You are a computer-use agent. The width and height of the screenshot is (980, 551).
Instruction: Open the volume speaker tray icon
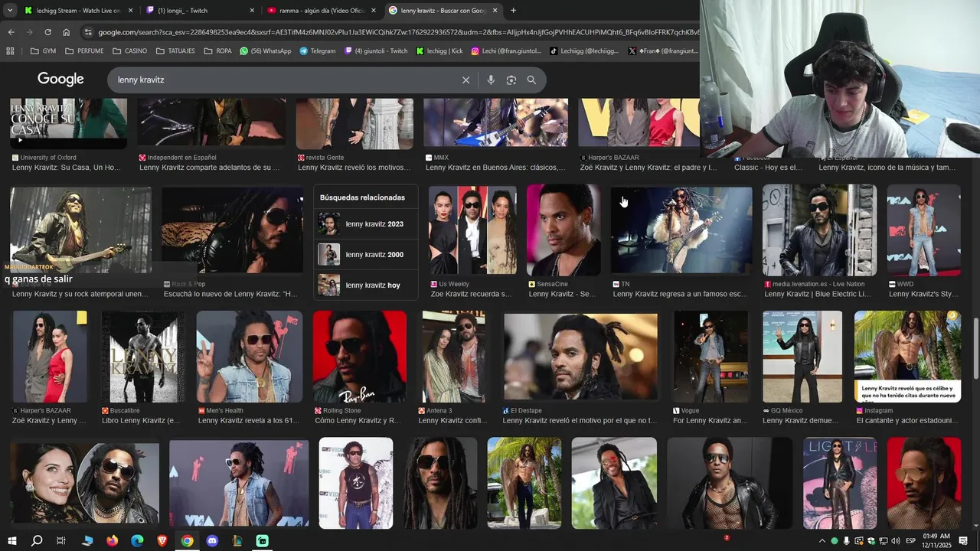point(896,541)
